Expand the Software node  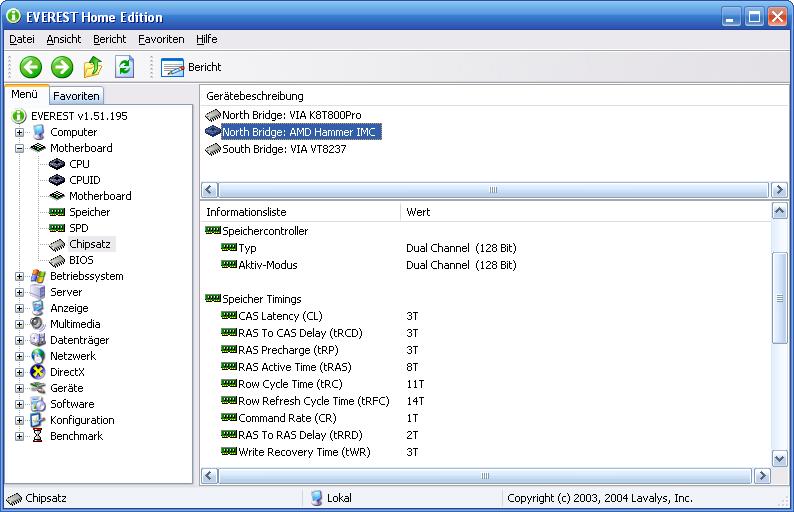click(x=19, y=404)
